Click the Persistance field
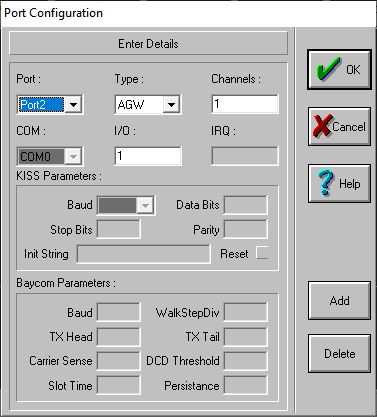Viewport: 377px width, 417px height. (x=246, y=386)
